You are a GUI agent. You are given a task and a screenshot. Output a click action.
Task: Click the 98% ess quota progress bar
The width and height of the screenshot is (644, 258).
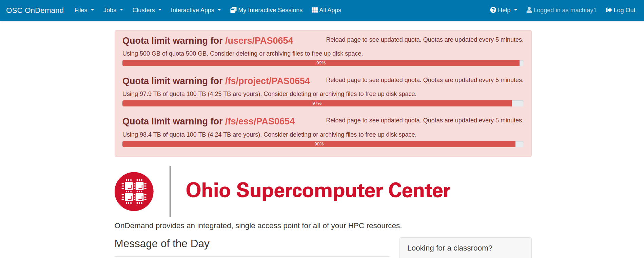[319, 144]
